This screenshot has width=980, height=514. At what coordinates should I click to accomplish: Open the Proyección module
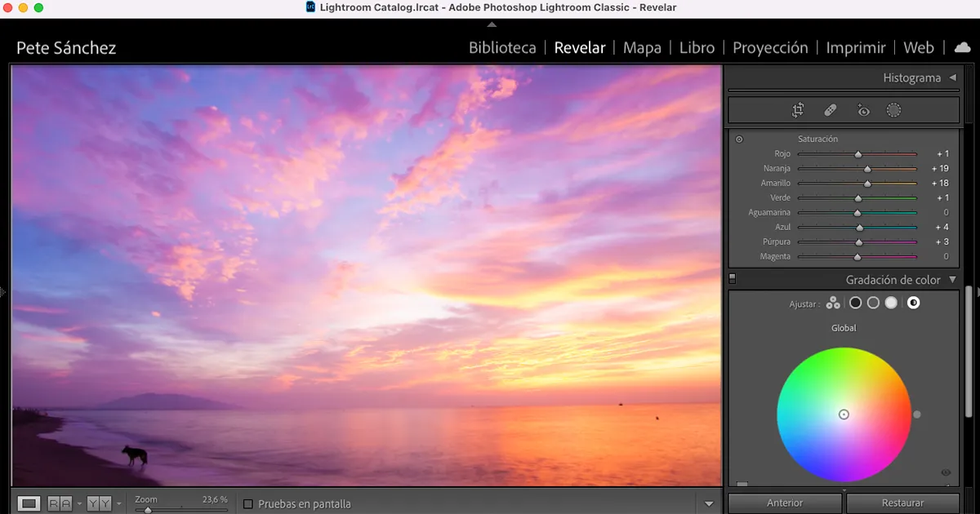pyautogui.click(x=770, y=47)
